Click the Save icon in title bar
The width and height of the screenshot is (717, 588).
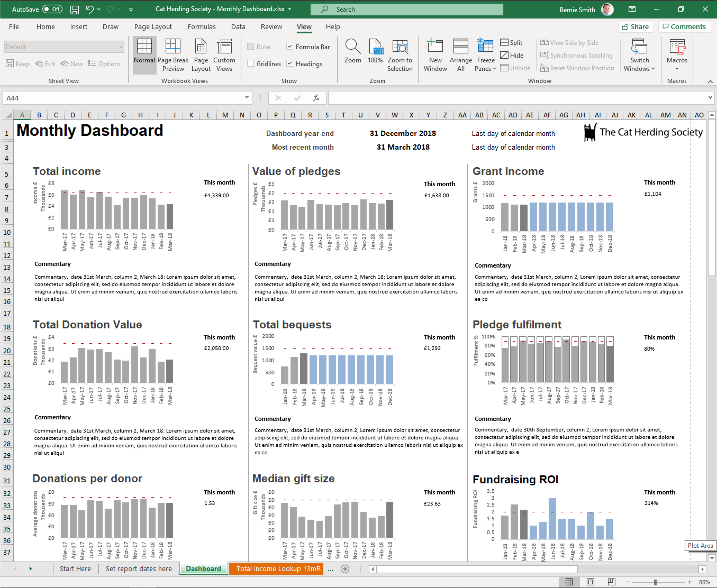click(74, 10)
